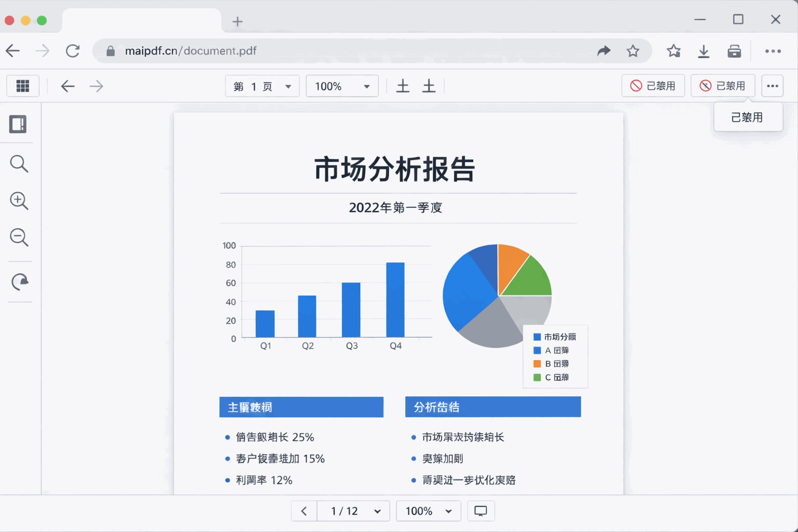Select the document search tool
Viewport: 798px width, 532px height.
19,164
